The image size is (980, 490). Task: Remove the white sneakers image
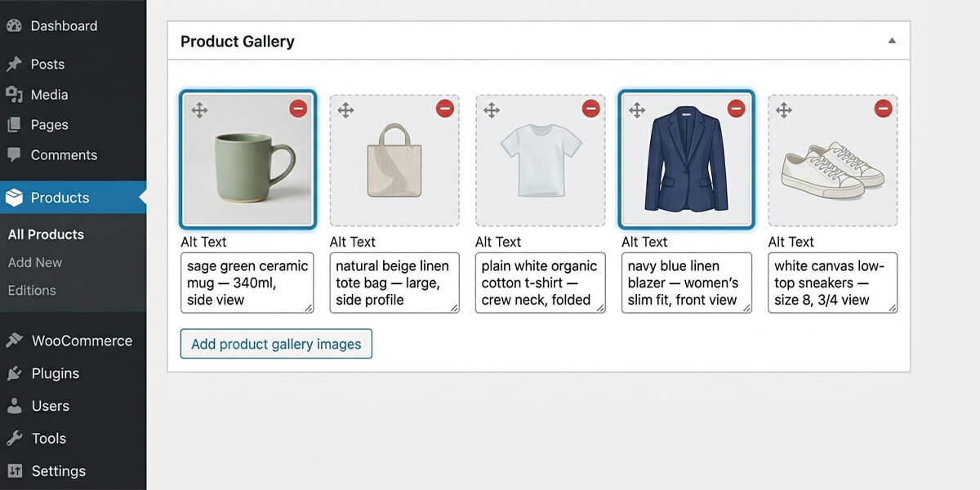[883, 109]
